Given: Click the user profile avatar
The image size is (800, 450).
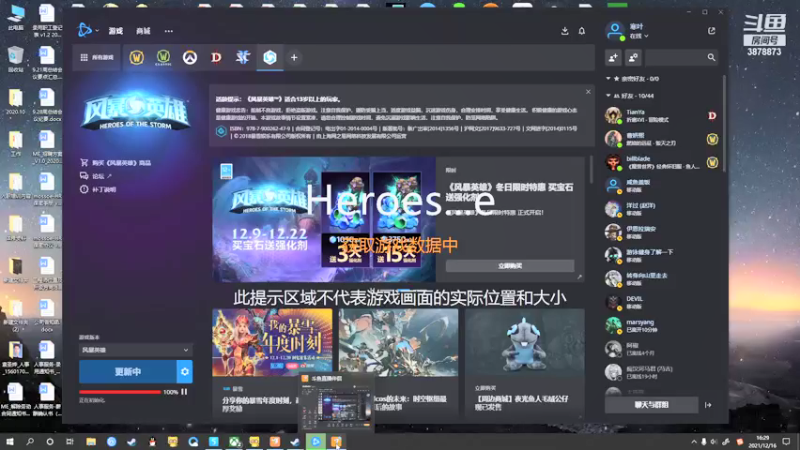Looking at the screenshot, I should click(x=615, y=31).
